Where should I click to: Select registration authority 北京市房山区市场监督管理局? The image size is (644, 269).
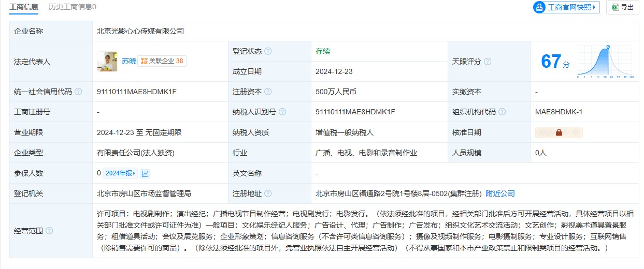[144, 193]
